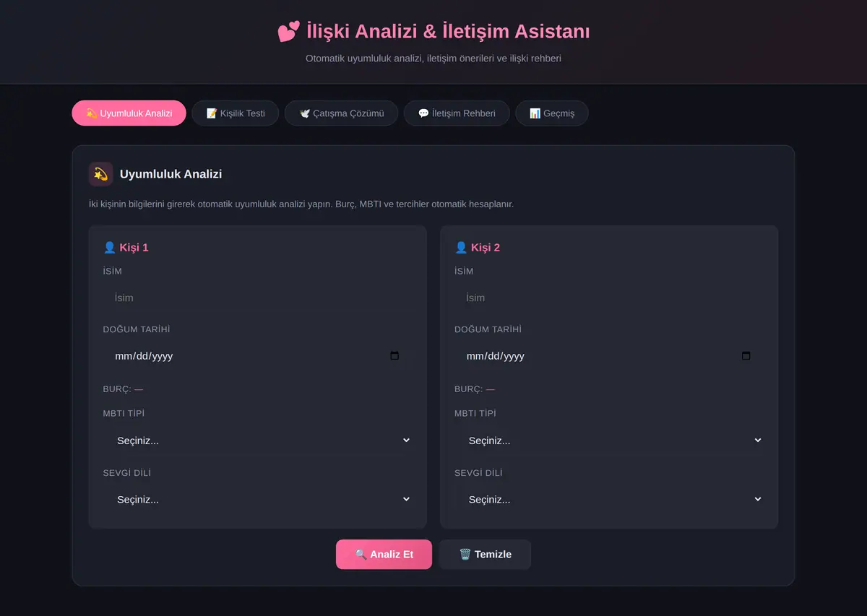867x616 pixels.
Task: Open calendar picker for Kişi 1 birth date
Action: (394, 356)
